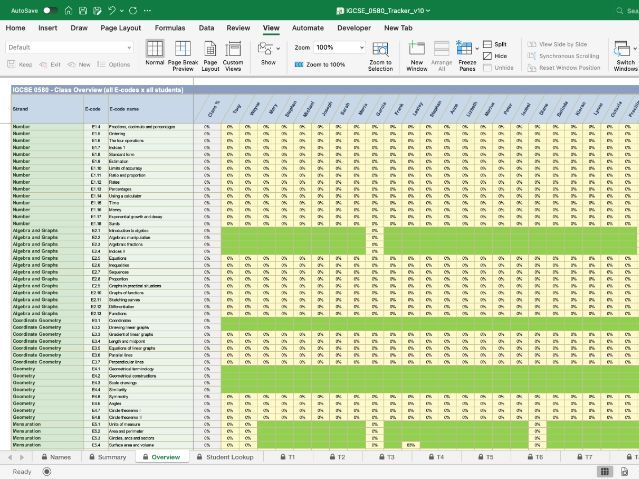Click the Redo icon

click(x=133, y=11)
